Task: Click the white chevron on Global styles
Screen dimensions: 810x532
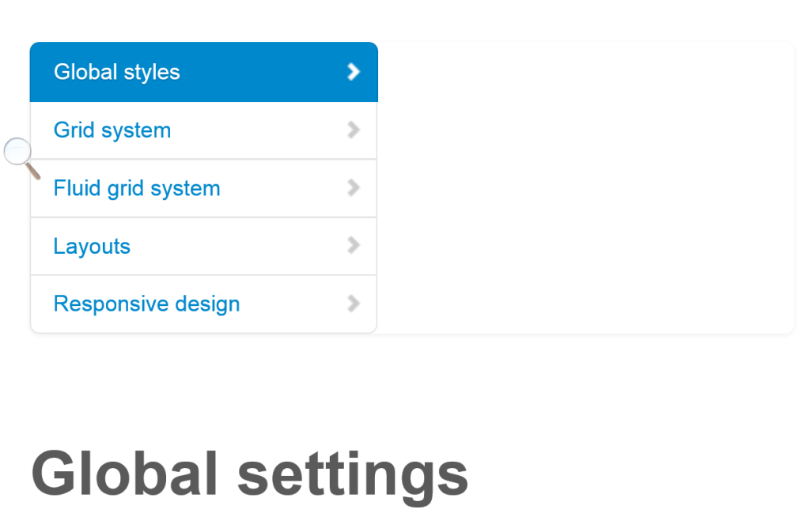Action: (354, 72)
